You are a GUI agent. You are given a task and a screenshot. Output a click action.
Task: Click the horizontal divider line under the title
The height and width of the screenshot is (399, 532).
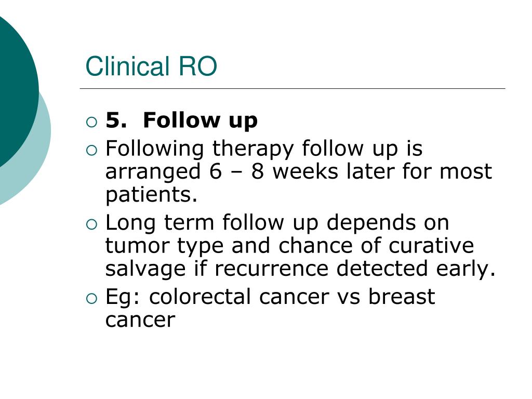click(292, 88)
